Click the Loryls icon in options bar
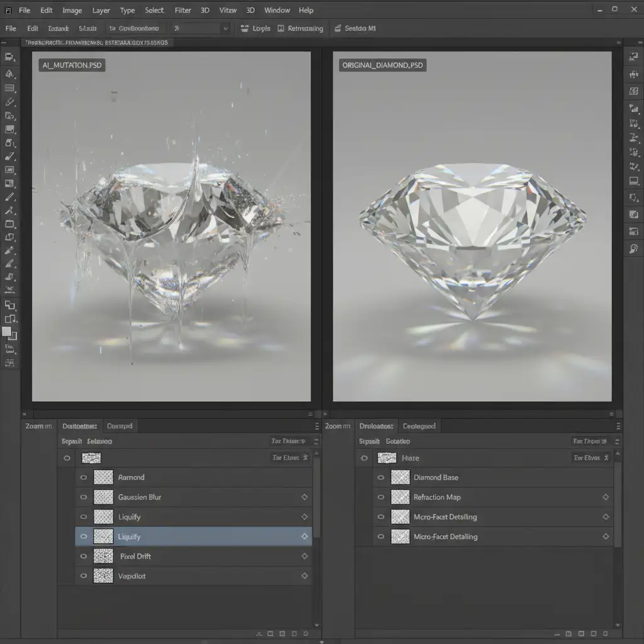This screenshot has height=644, width=644. pyautogui.click(x=245, y=28)
